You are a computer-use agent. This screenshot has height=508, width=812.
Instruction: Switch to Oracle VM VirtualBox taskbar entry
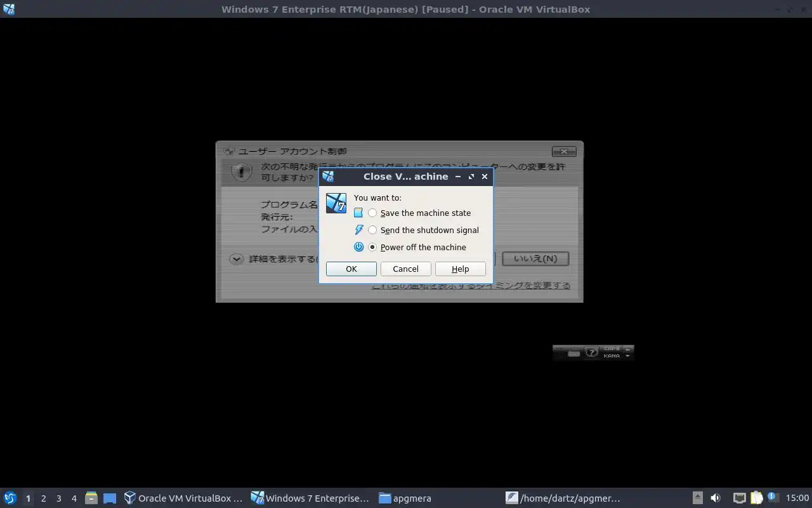pos(184,498)
